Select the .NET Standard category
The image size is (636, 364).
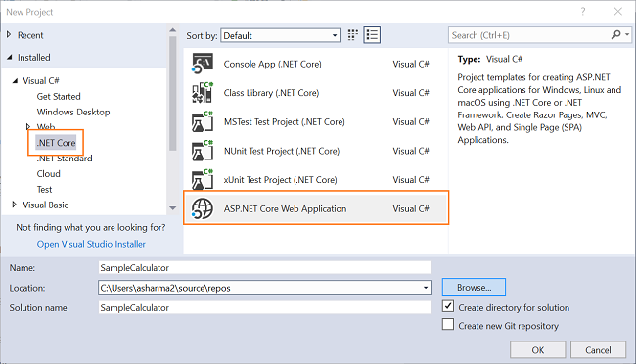pos(65,159)
